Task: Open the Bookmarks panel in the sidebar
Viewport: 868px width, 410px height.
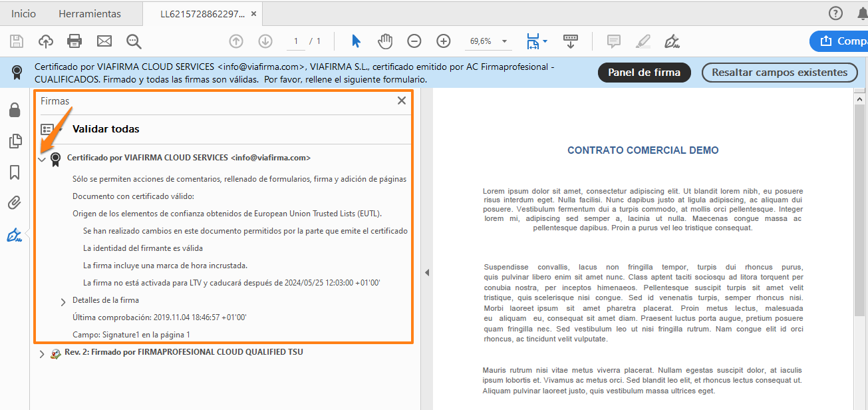Action: [15, 172]
